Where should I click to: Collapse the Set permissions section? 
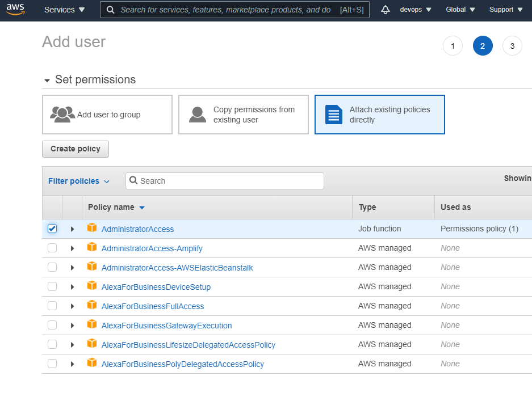pos(47,80)
